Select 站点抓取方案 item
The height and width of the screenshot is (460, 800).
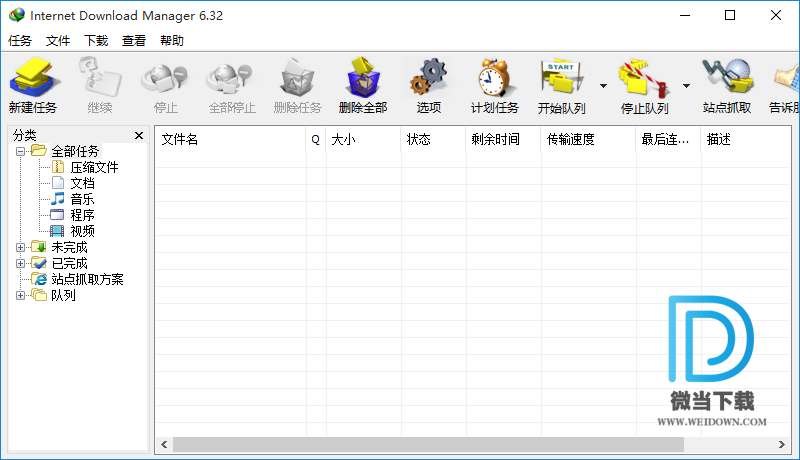pyautogui.click(x=87, y=279)
